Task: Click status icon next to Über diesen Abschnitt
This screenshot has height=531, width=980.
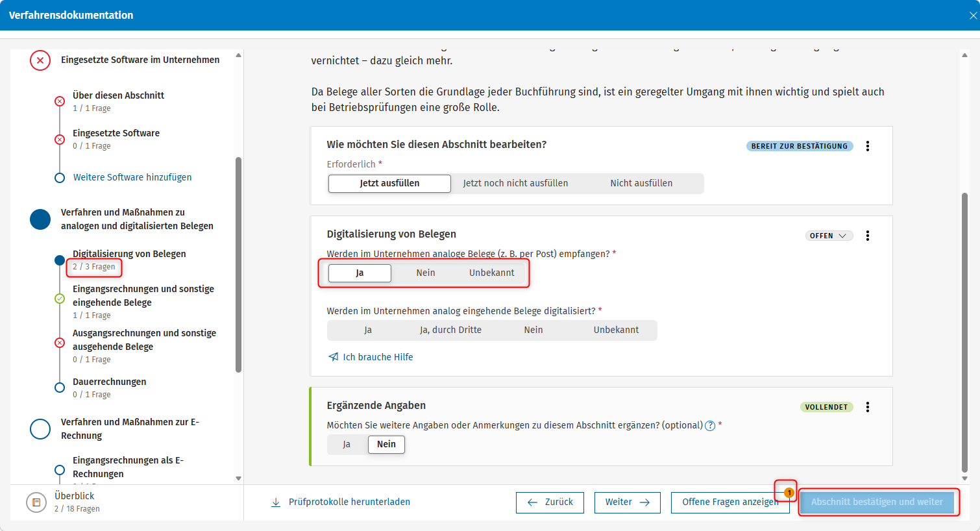Action: (60, 101)
